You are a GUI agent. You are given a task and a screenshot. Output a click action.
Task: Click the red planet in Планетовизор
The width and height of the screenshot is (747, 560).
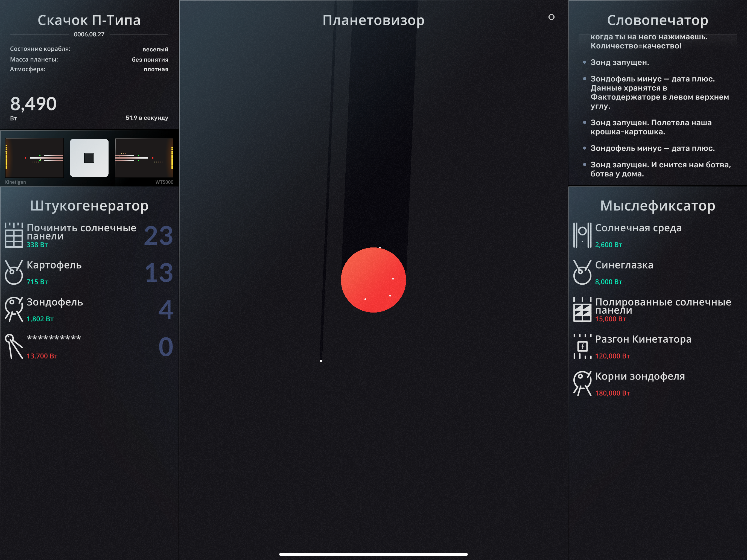pos(373,280)
